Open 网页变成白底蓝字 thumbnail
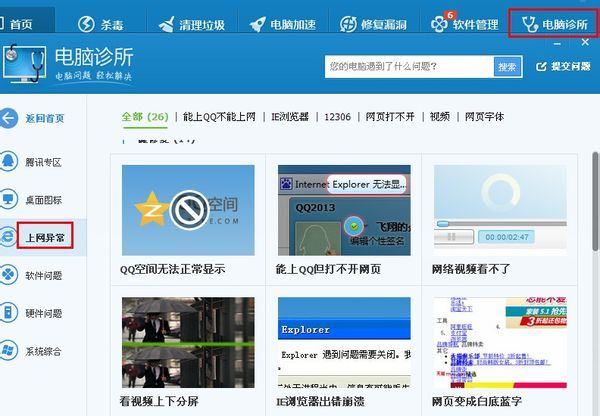 [x=500, y=343]
